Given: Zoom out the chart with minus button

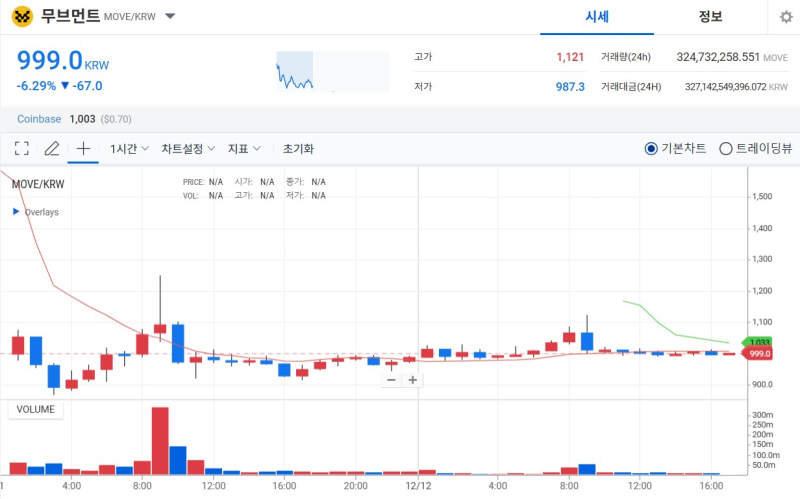Looking at the screenshot, I should (x=391, y=380).
